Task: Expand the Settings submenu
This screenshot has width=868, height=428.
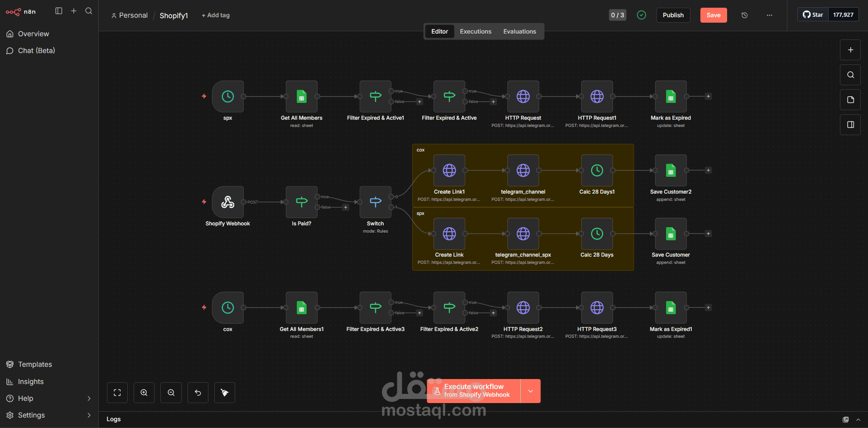Action: (89, 415)
